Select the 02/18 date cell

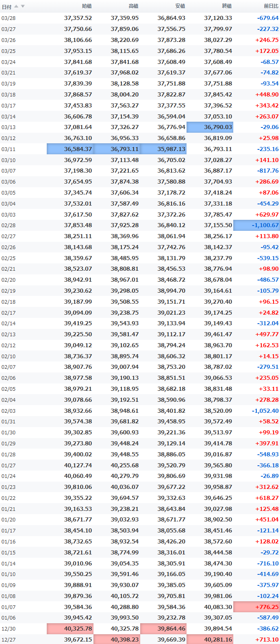pos(9,302)
